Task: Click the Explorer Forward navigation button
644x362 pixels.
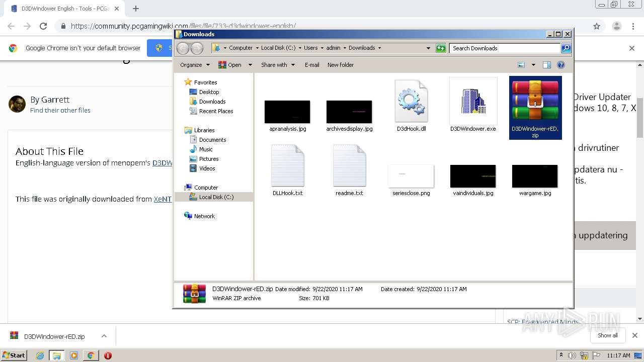Action: click(x=197, y=48)
